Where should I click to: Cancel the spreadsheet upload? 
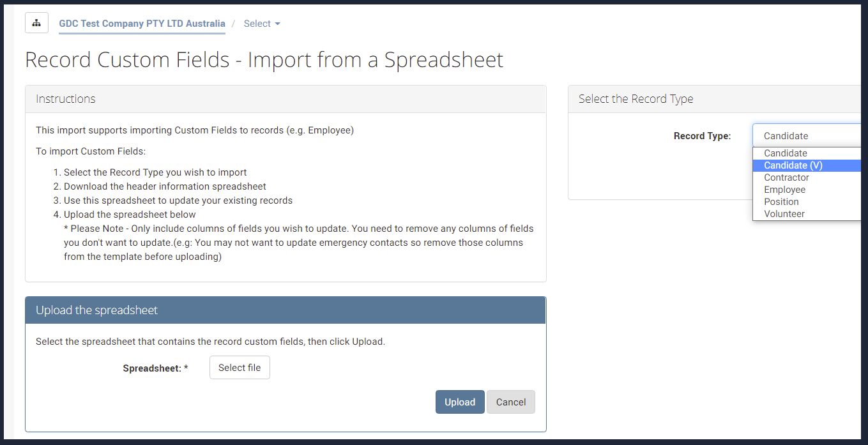click(511, 402)
